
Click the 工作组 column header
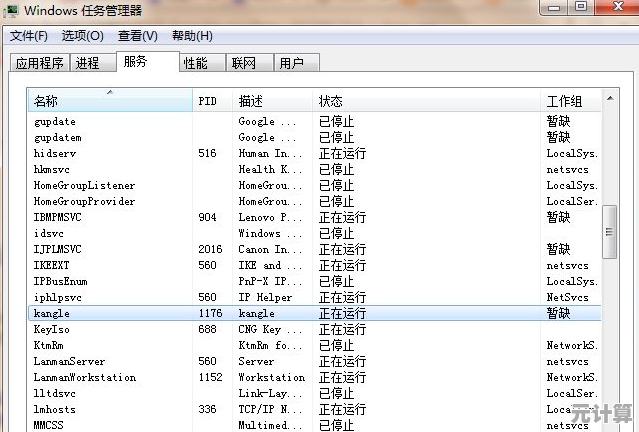[x=564, y=101]
